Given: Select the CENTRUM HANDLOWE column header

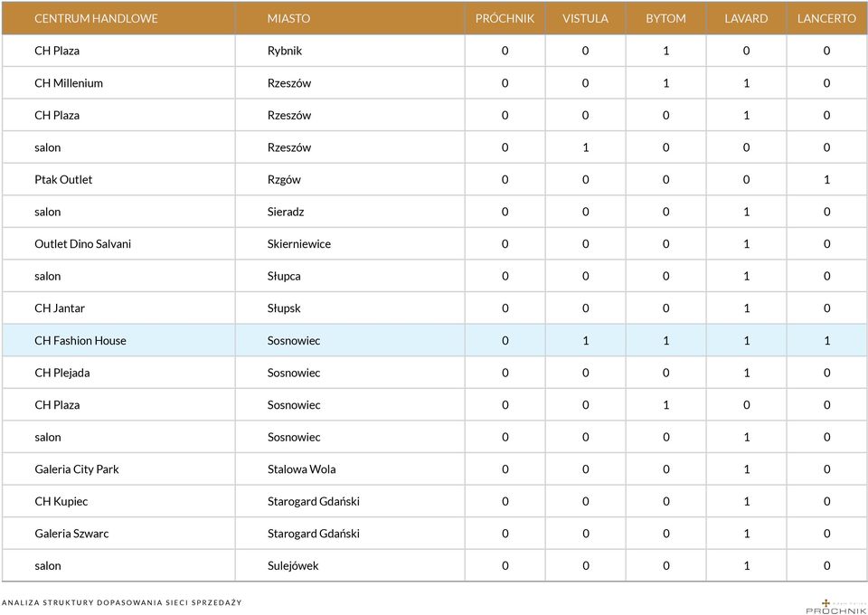Looking at the screenshot, I should 96,18.
